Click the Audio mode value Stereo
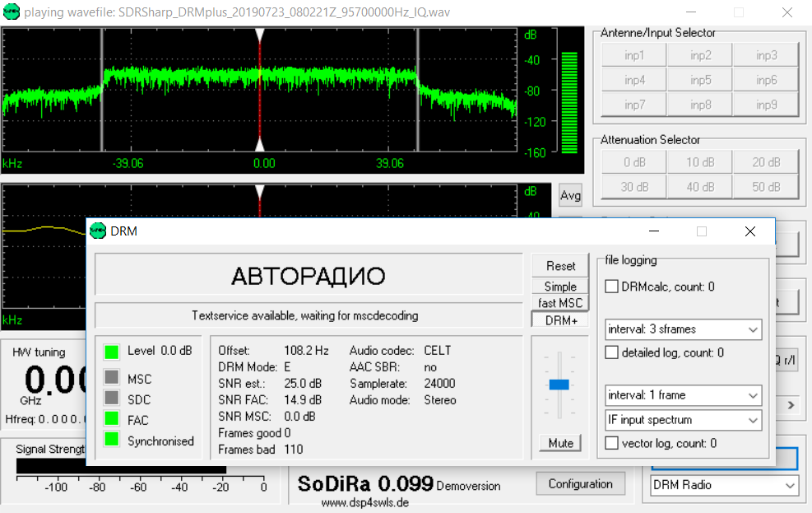 tap(440, 400)
